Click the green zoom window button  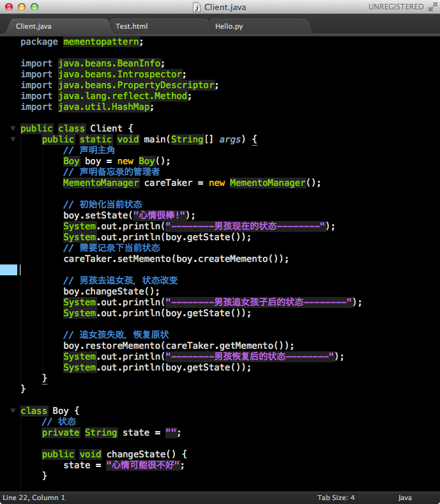click(x=34, y=7)
